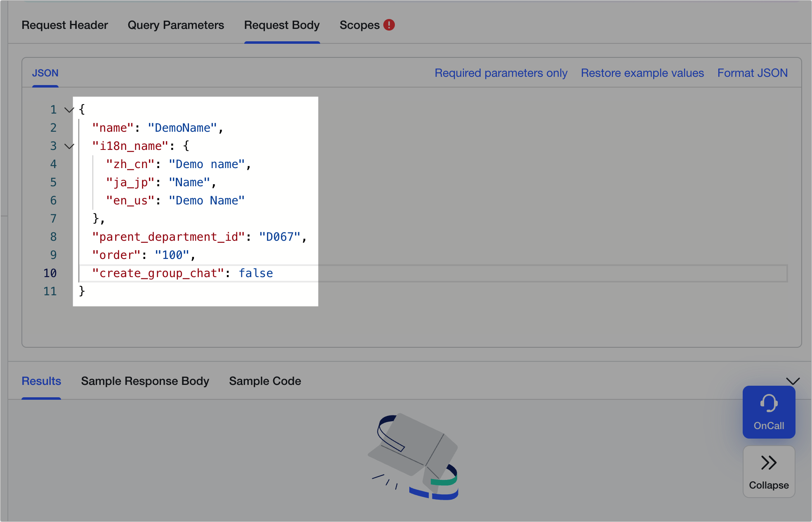Select the Request Body tab
The width and height of the screenshot is (812, 522).
tap(282, 25)
